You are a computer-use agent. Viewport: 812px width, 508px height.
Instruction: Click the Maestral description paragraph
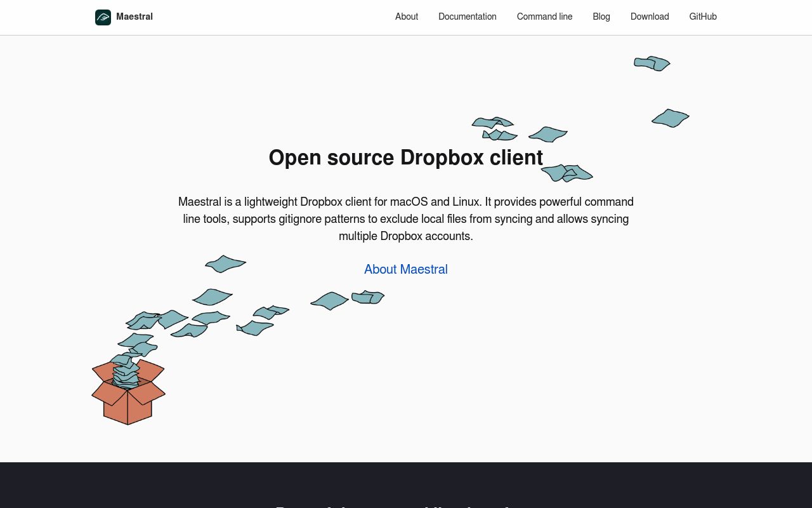click(x=406, y=218)
